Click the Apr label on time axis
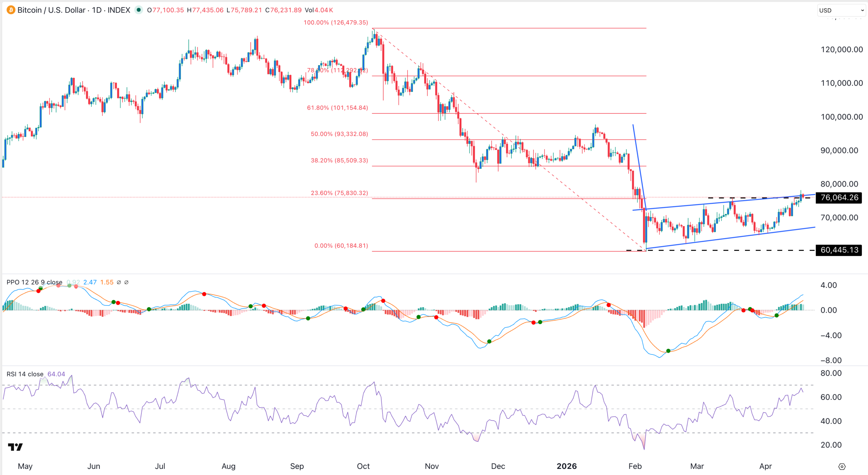 click(766, 466)
